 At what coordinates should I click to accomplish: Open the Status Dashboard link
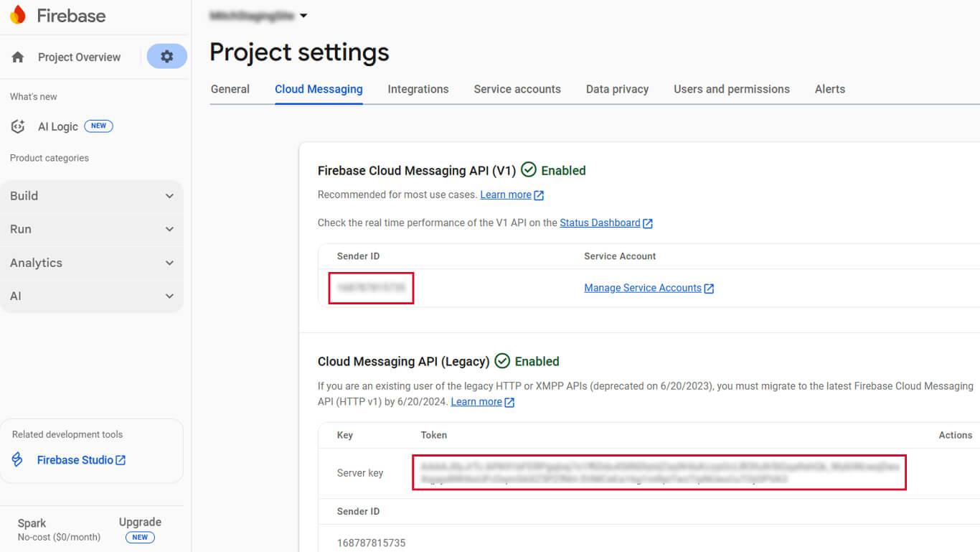point(600,223)
